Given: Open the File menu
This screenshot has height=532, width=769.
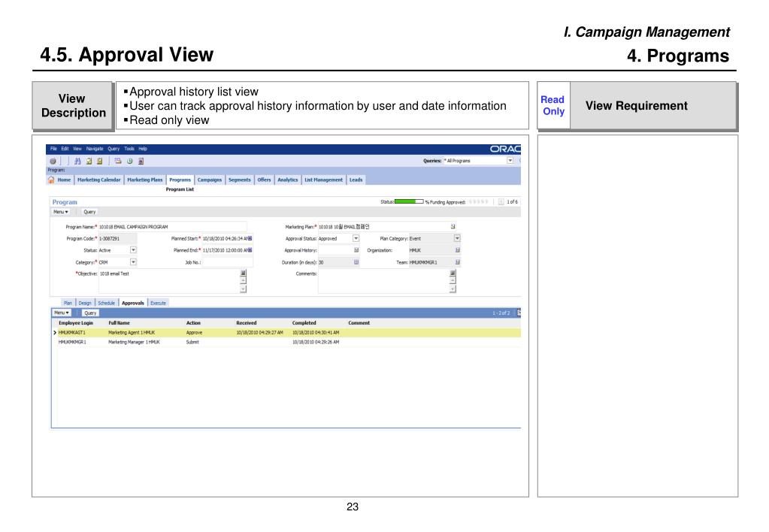Looking at the screenshot, I should pos(53,149).
